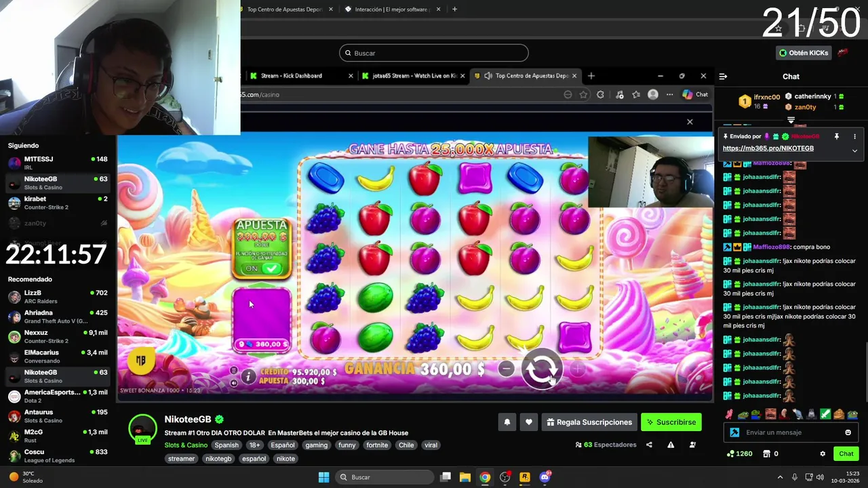
Task: Open the Nexxuz recommended channel
Action: [x=58, y=336]
